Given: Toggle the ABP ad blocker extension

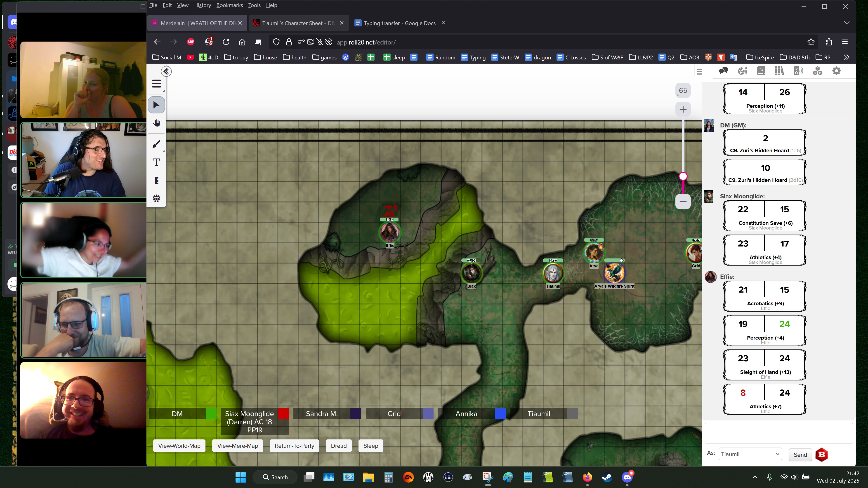Looking at the screenshot, I should 191,42.
